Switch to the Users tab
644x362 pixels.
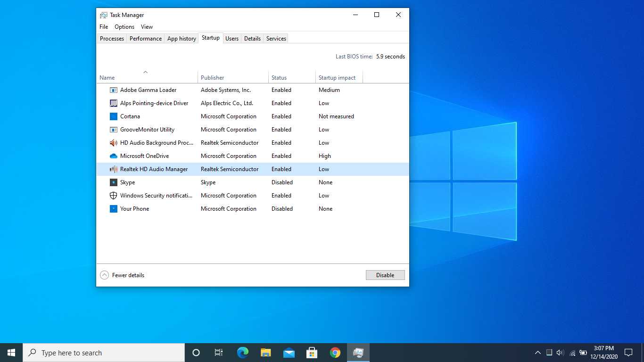click(x=232, y=39)
